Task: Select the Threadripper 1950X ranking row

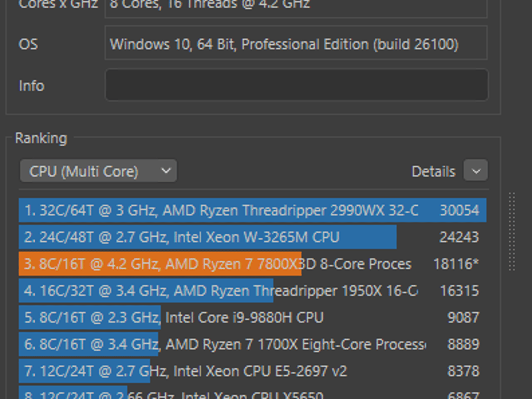Action: [x=252, y=290]
